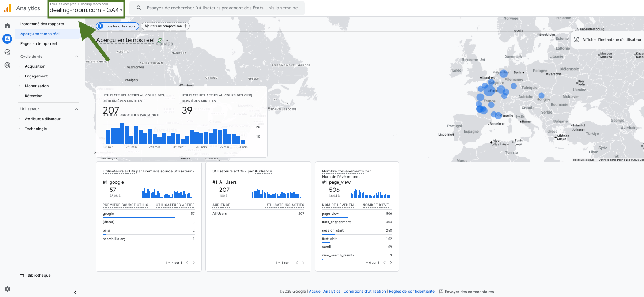Open Accueil Analytics link
The width and height of the screenshot is (644, 297).
click(325, 292)
